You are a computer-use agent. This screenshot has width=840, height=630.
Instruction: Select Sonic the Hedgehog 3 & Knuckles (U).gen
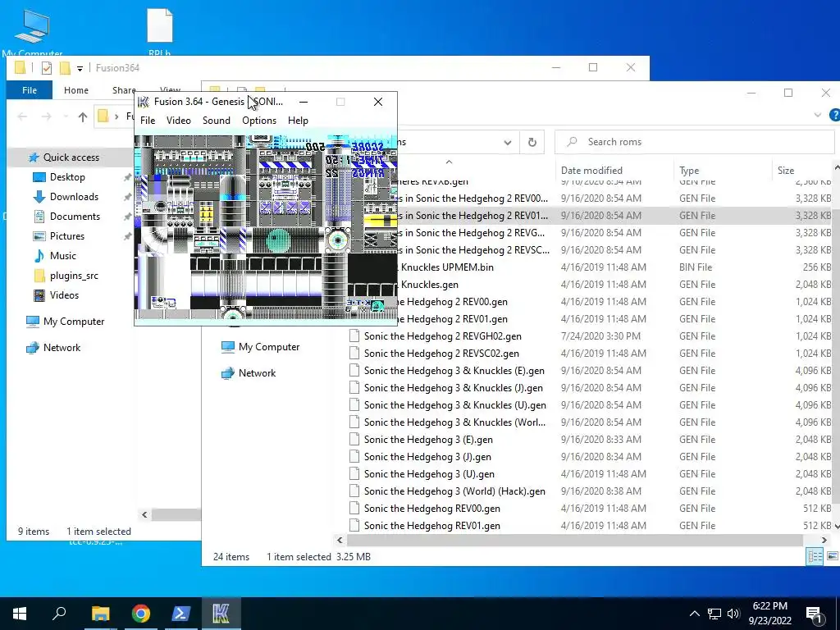[454, 405]
